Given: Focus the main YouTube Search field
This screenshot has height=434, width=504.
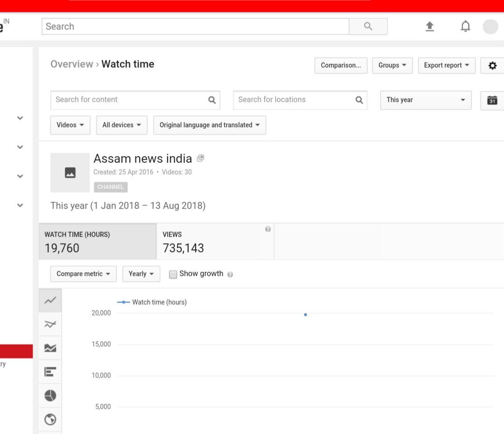Looking at the screenshot, I should coord(196,26).
